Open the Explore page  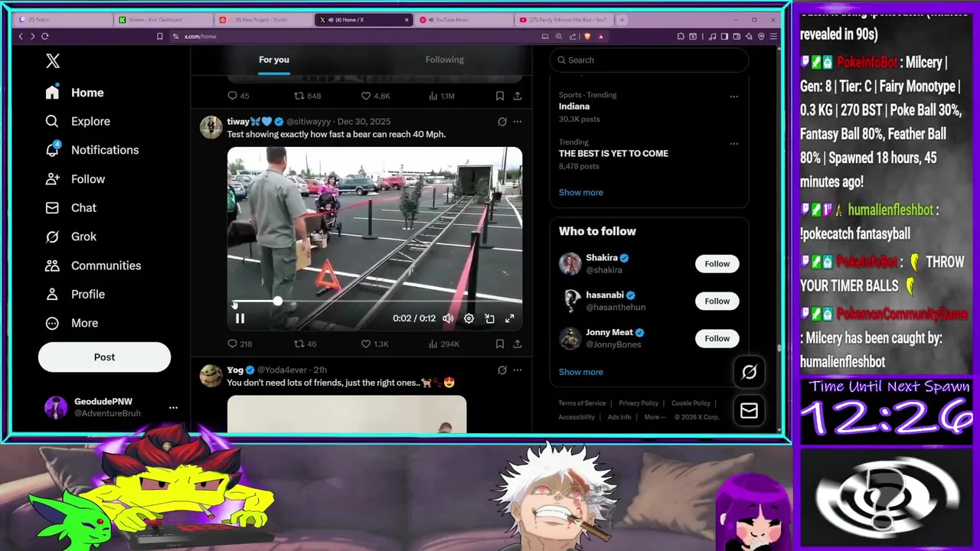pos(77,121)
